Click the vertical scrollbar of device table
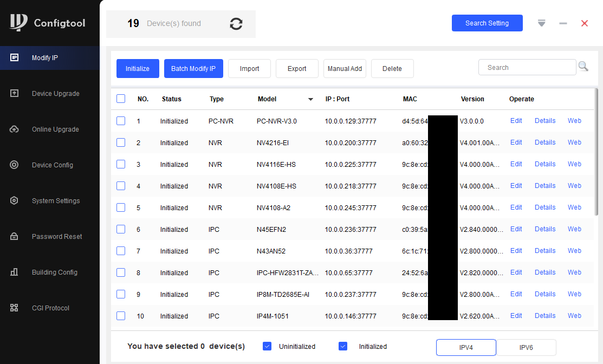 [596, 152]
